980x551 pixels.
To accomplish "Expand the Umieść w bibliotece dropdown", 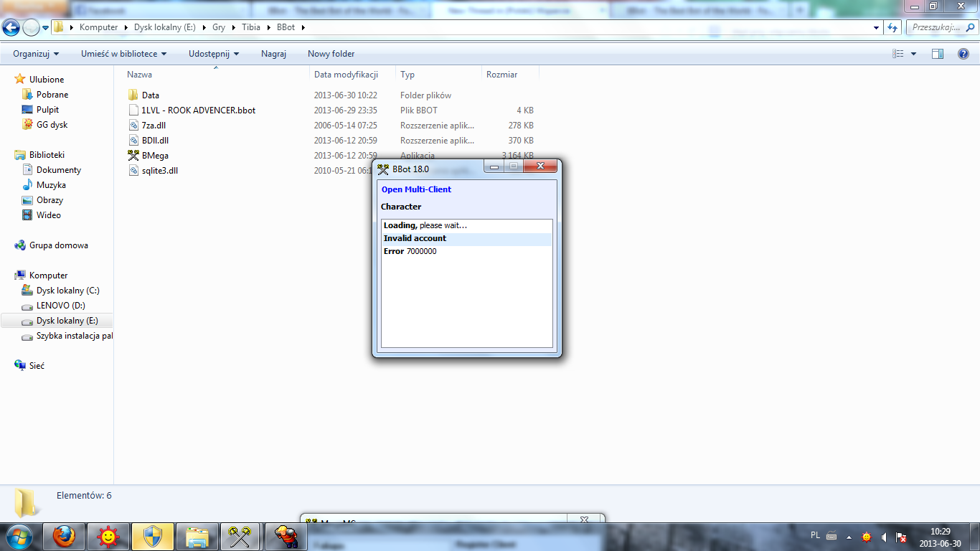I will tap(123, 54).
